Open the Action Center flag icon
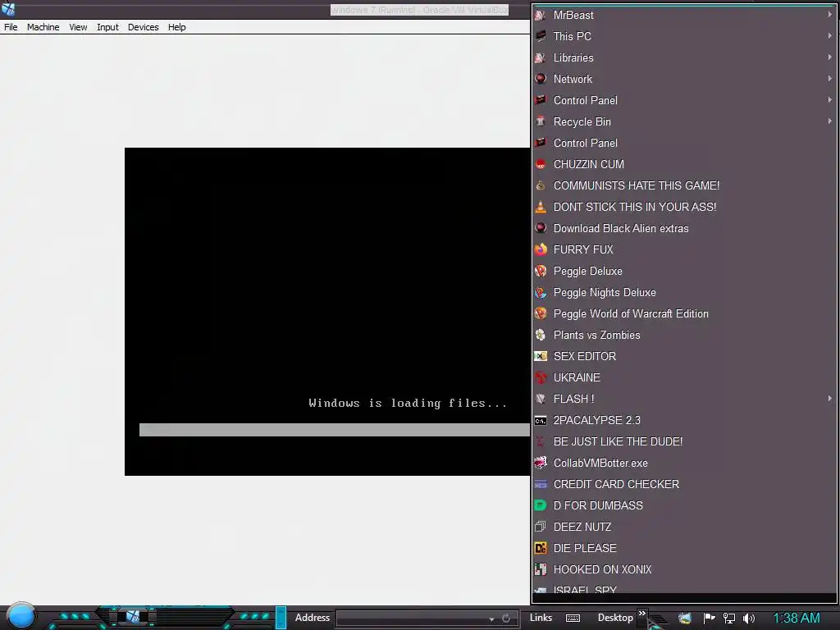This screenshot has height=630, width=840. pyautogui.click(x=709, y=619)
